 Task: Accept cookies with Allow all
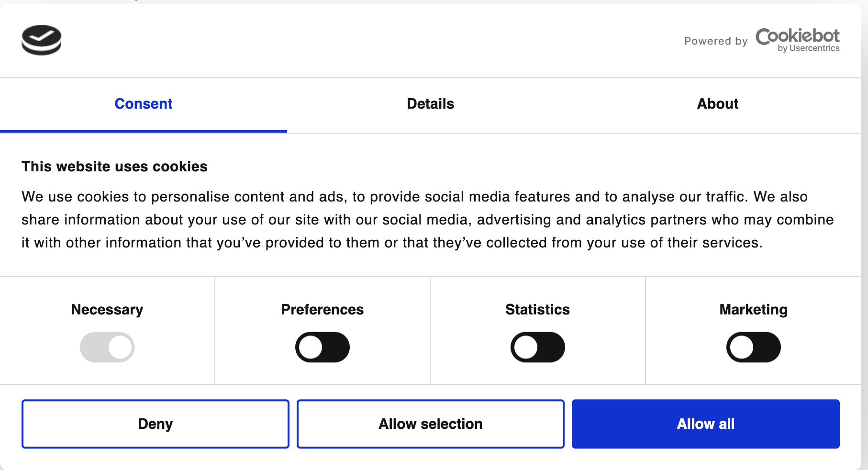(x=706, y=424)
